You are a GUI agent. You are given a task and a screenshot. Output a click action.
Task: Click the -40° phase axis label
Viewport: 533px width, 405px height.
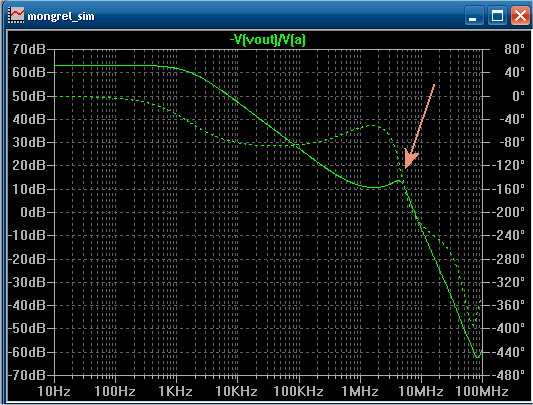pos(512,119)
